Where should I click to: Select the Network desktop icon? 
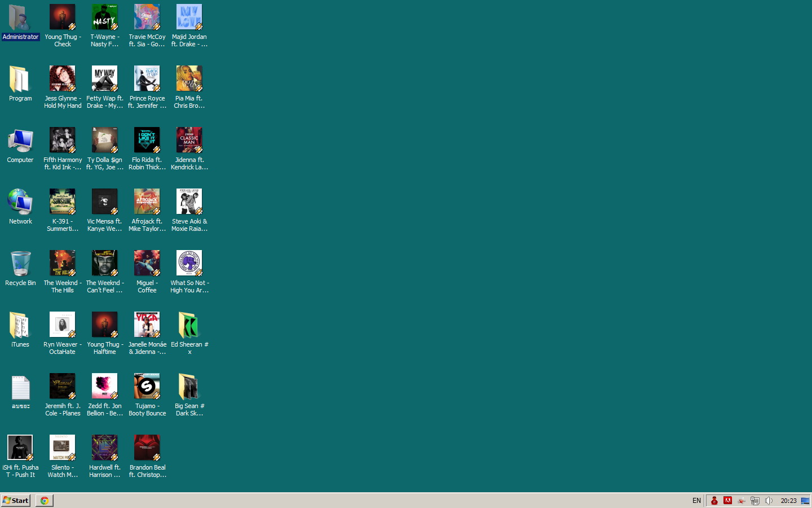click(20, 207)
